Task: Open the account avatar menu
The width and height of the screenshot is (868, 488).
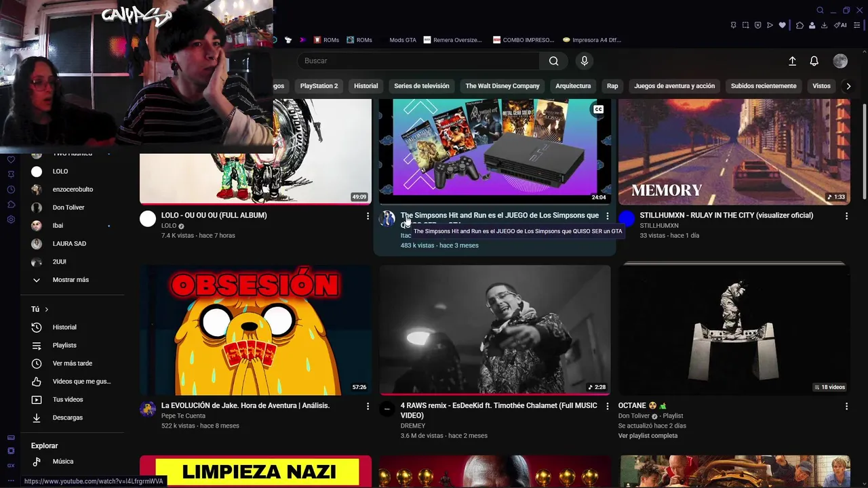Action: [x=840, y=61]
